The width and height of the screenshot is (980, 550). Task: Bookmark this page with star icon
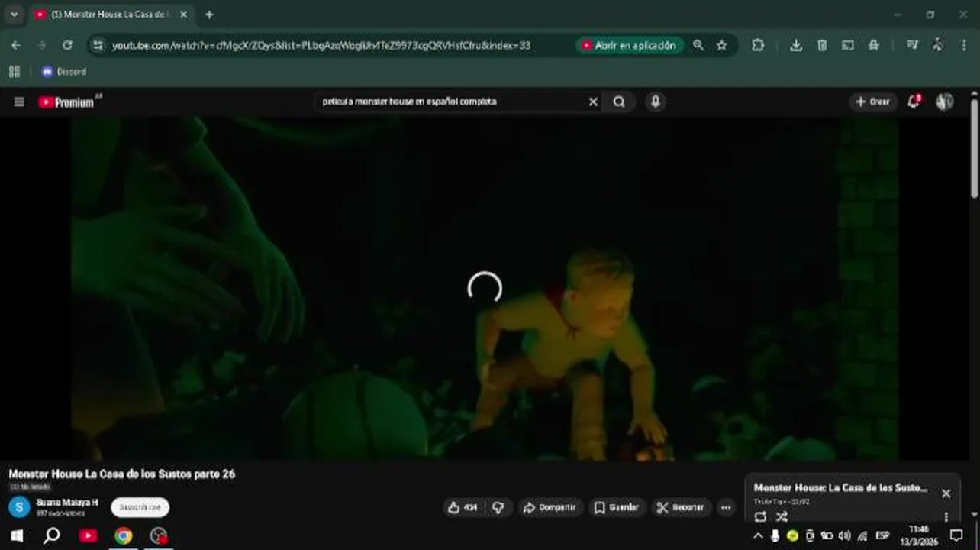(x=721, y=45)
